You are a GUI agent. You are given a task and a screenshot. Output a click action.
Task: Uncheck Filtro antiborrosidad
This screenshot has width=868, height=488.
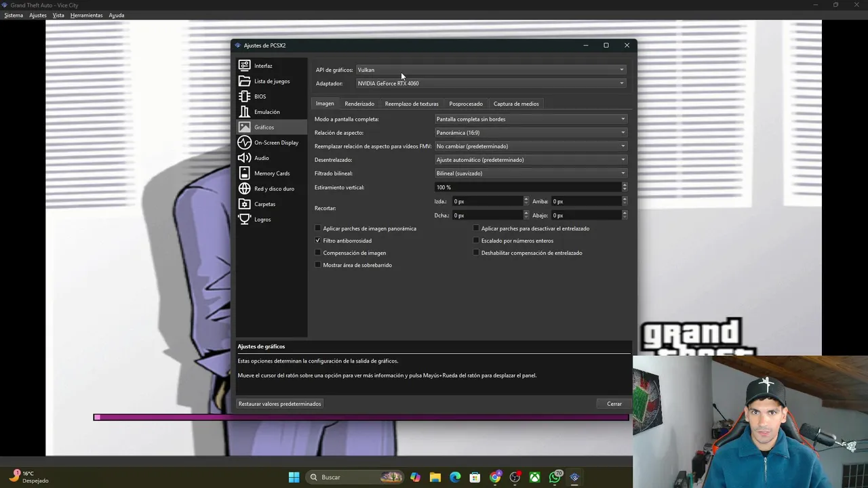(318, 241)
